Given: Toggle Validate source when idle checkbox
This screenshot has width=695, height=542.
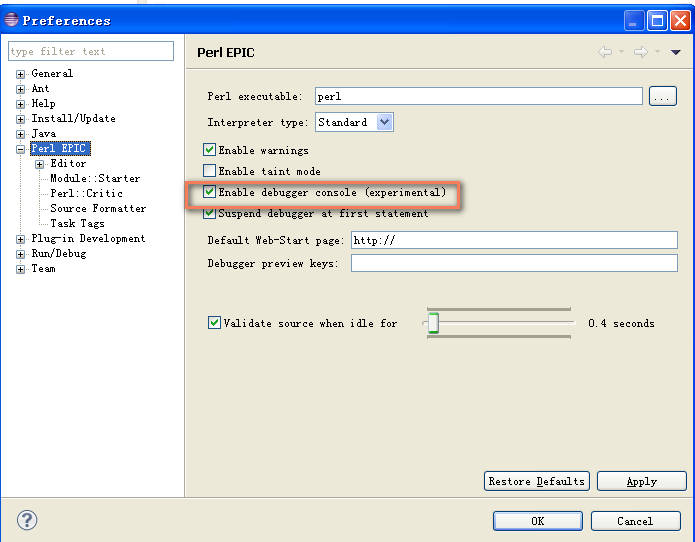Looking at the screenshot, I should pos(214,322).
